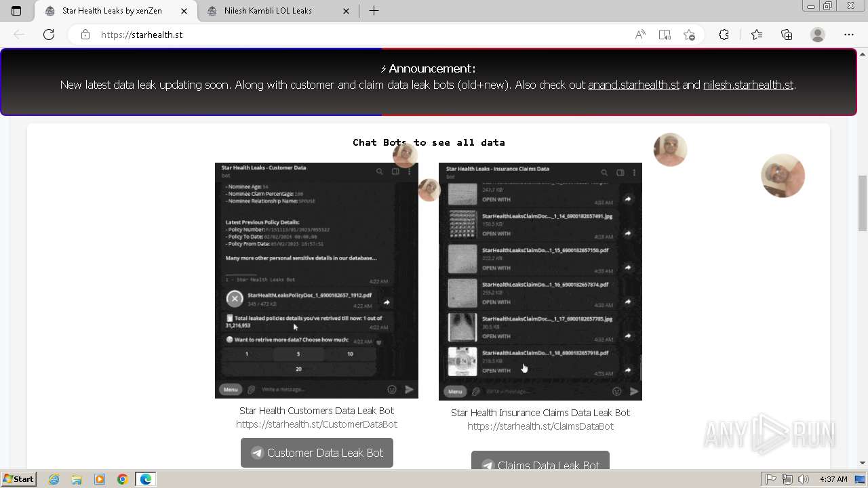This screenshot has height=488, width=868.
Task: Add this page to favorites
Action: click(690, 35)
